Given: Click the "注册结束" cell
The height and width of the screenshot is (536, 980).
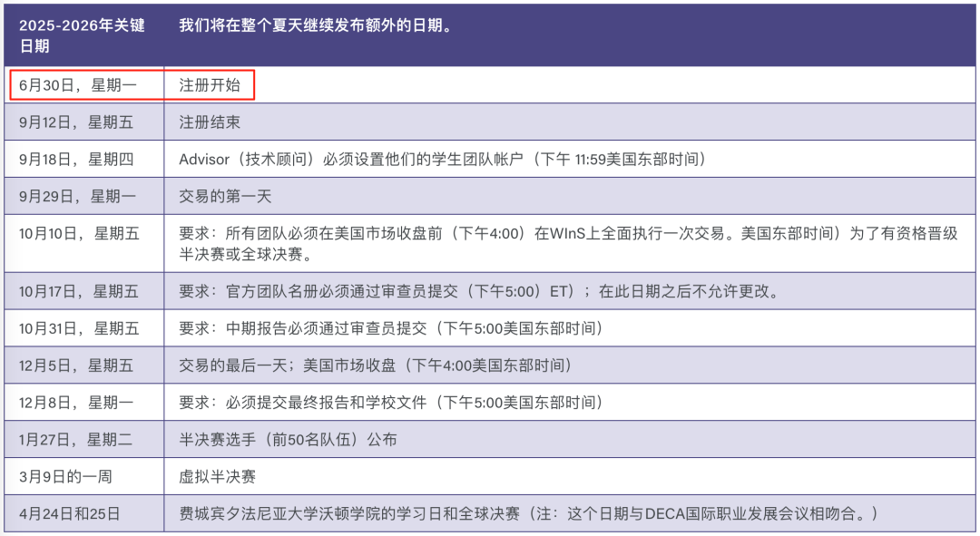Looking at the screenshot, I should [569, 122].
